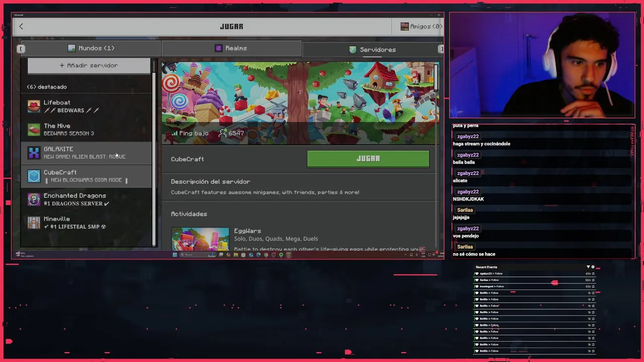Choose the Enchanted Dragons server icon

pos(34,200)
